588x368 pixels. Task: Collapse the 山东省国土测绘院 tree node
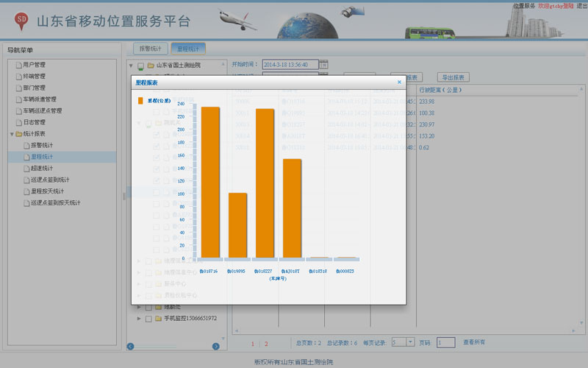(131, 66)
